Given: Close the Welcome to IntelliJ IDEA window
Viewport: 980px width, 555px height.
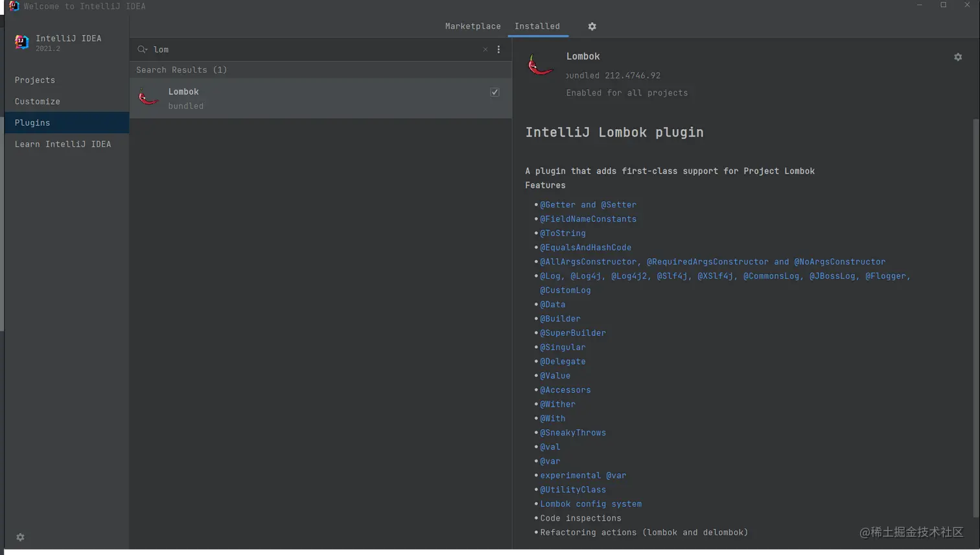Looking at the screenshot, I should tap(967, 5).
